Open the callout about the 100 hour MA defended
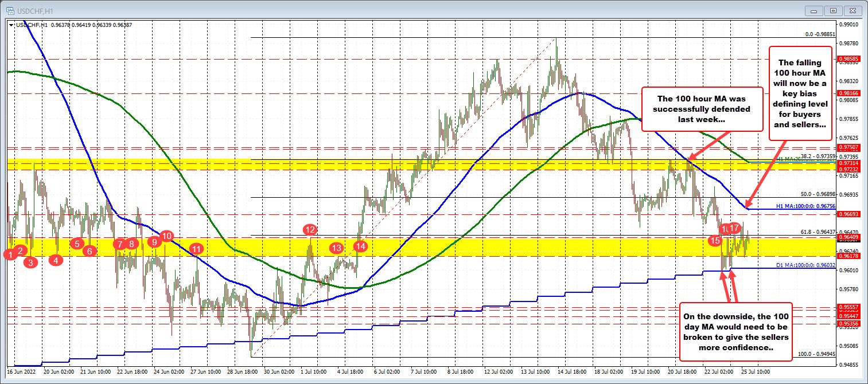The height and width of the screenshot is (384, 868). click(701, 109)
